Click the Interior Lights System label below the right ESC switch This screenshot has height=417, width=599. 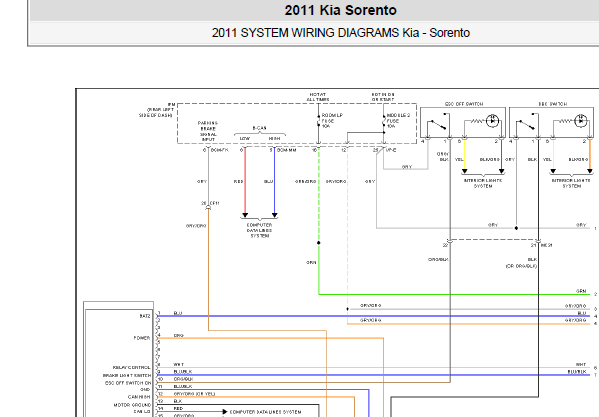[x=571, y=183]
